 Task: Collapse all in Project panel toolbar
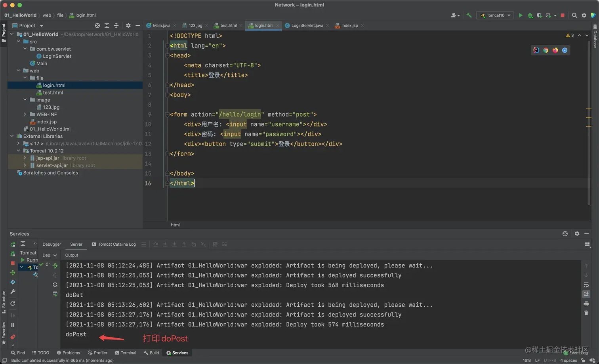(116, 25)
